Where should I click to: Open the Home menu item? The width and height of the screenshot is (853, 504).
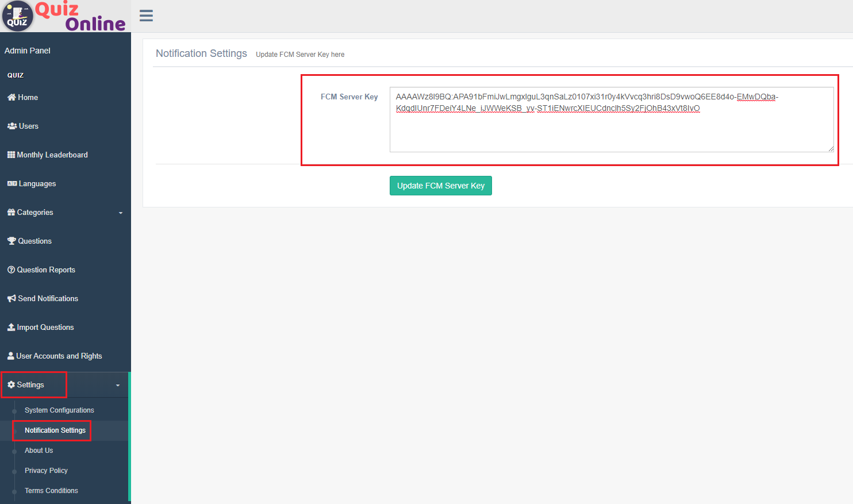(66, 97)
